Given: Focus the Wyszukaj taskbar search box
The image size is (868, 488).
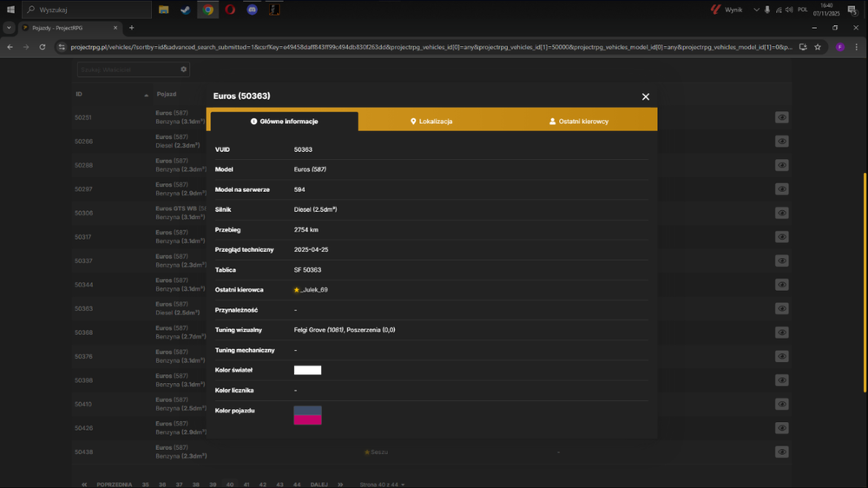Looking at the screenshot, I should tap(87, 10).
